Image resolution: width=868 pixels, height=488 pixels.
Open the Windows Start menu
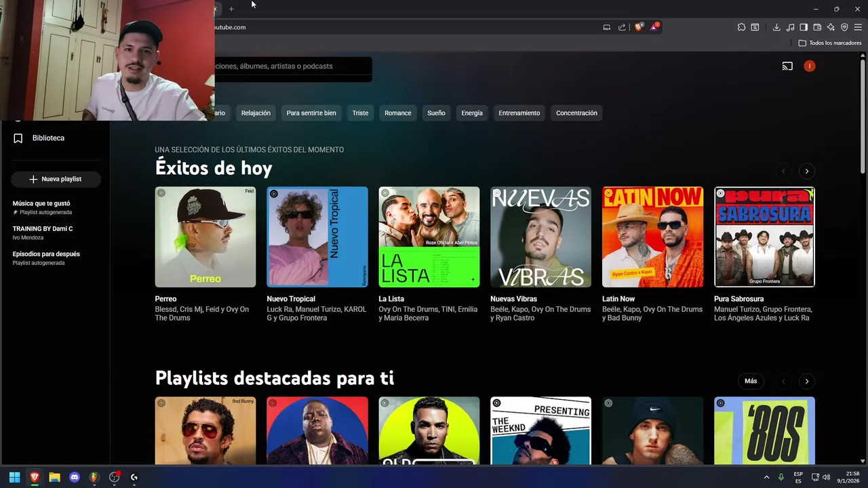tap(14, 477)
